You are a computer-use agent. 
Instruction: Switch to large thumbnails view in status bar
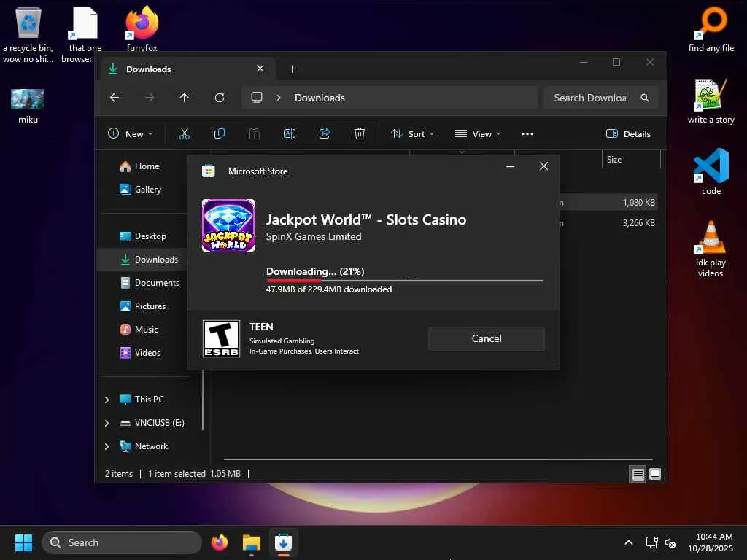[x=655, y=474]
